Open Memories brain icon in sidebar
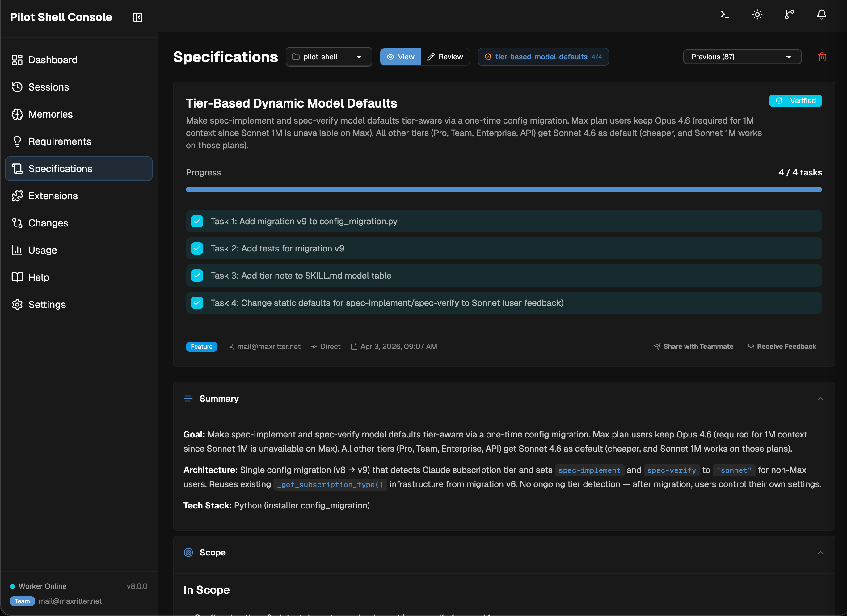The image size is (847, 616). (17, 114)
